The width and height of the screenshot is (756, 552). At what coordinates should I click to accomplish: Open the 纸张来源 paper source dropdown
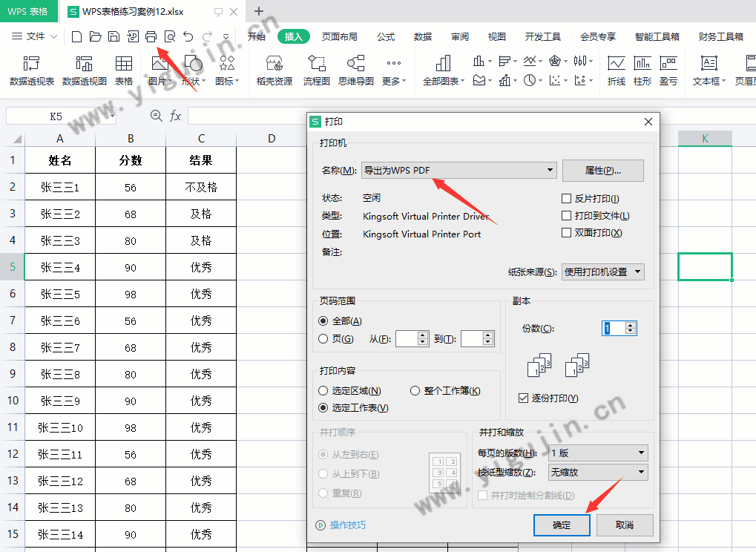click(x=602, y=272)
